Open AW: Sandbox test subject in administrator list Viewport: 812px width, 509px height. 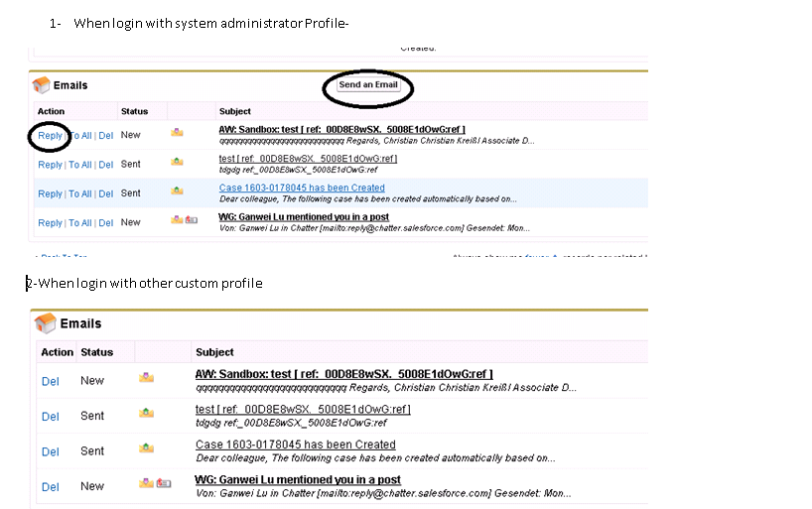coord(341,129)
